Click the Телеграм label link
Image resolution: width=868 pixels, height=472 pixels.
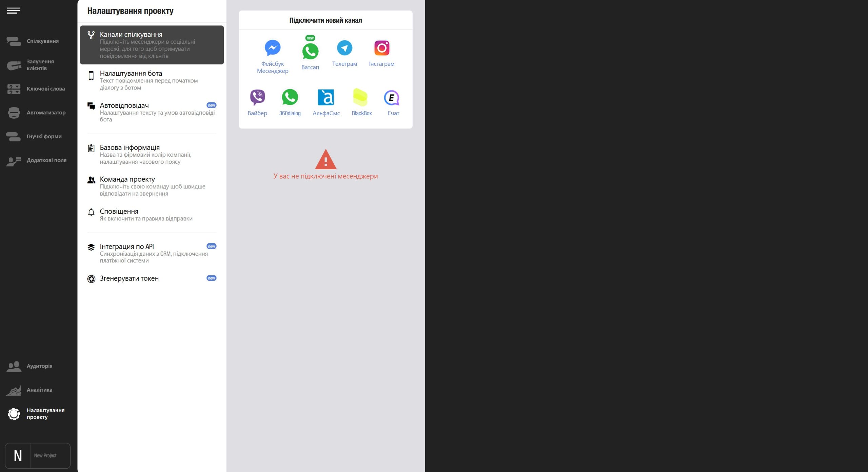344,64
